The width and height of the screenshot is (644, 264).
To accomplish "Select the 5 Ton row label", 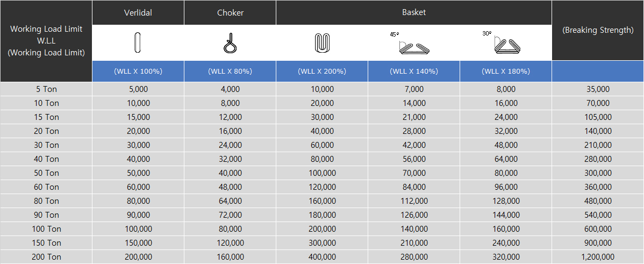I will 46,89.
